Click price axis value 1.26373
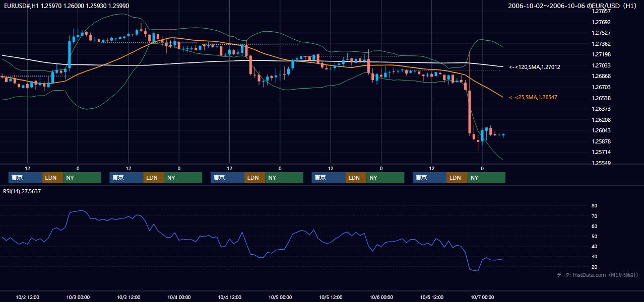Viewport: 644px width, 302px height. click(x=601, y=109)
